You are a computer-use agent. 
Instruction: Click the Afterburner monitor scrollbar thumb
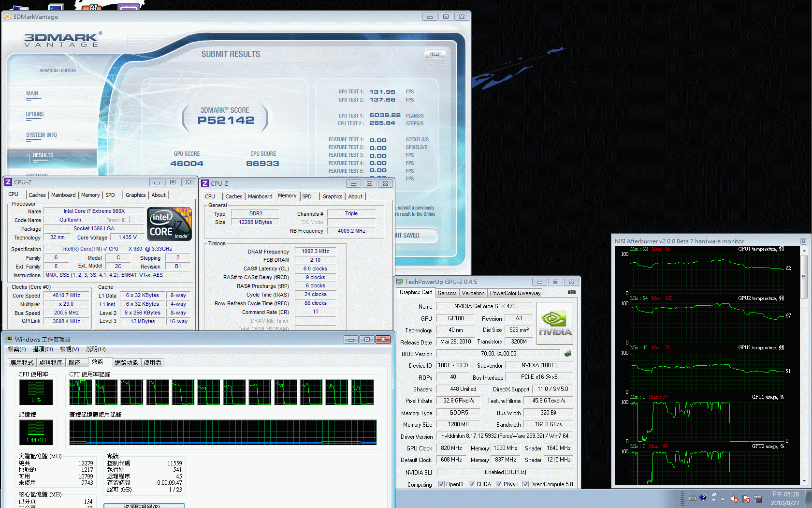pyautogui.click(x=804, y=277)
